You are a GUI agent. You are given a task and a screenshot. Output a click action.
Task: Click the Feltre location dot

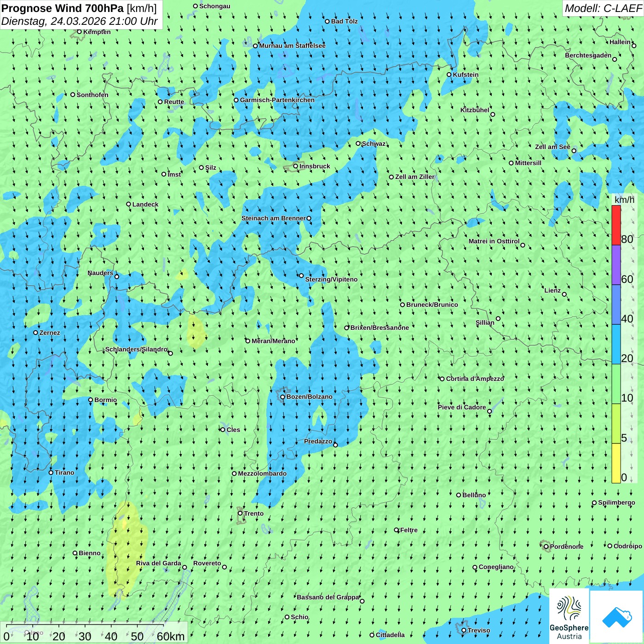click(x=397, y=530)
